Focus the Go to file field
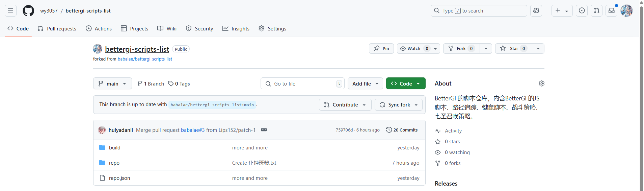This screenshot has height=191, width=644. (x=302, y=83)
